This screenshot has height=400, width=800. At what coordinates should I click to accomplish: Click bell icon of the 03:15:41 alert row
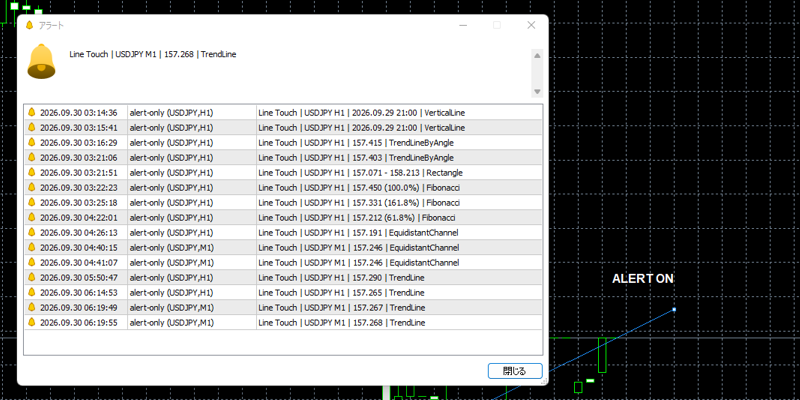32,128
